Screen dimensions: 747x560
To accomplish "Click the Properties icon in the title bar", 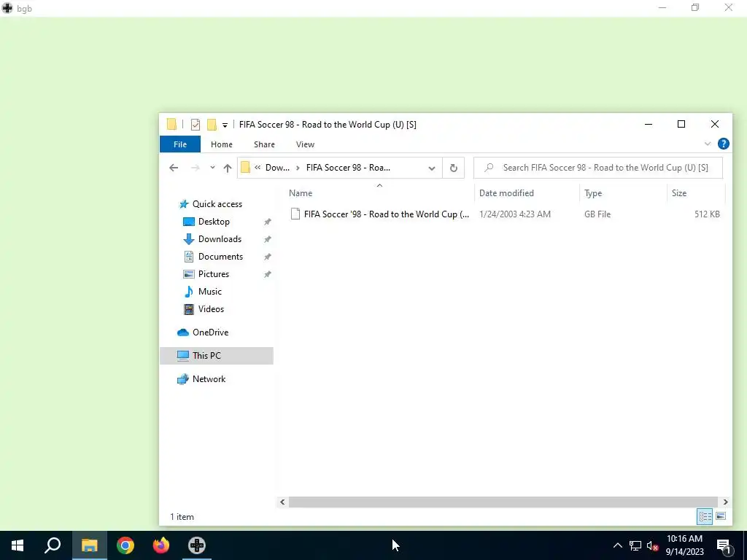I will (x=196, y=125).
